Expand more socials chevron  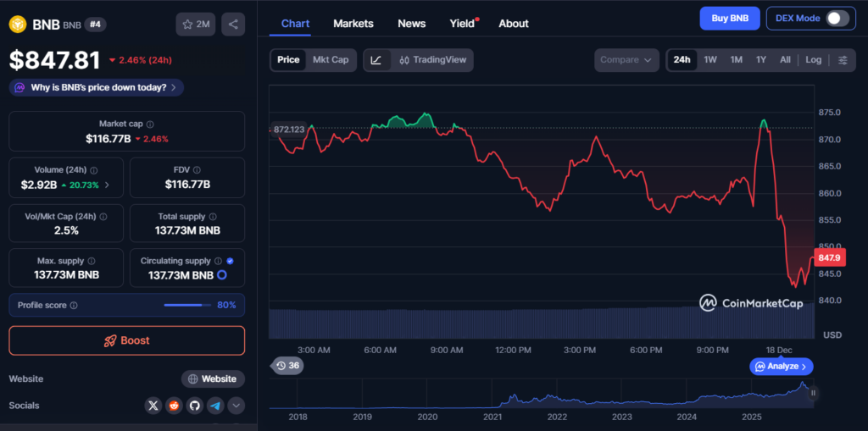click(x=236, y=406)
